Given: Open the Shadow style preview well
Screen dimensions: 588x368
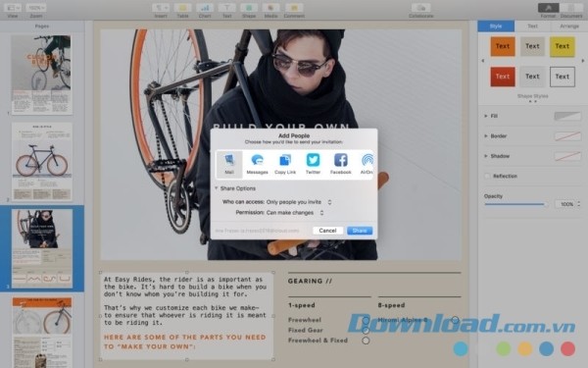Looking at the screenshot, I should click(567, 156).
